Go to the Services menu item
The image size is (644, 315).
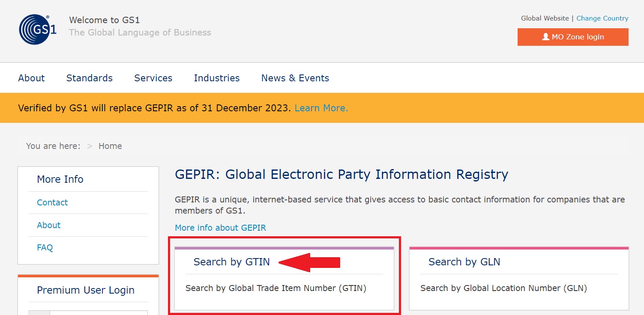(x=153, y=78)
